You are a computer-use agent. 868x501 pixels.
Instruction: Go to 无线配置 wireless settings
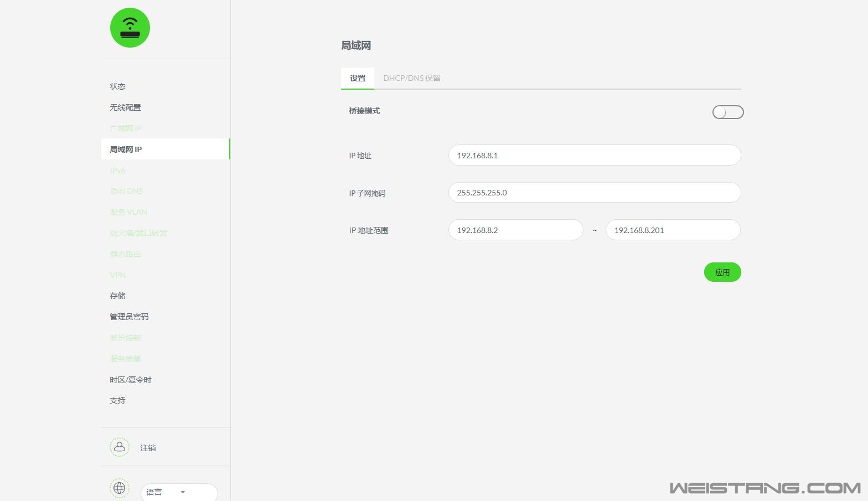tap(125, 107)
